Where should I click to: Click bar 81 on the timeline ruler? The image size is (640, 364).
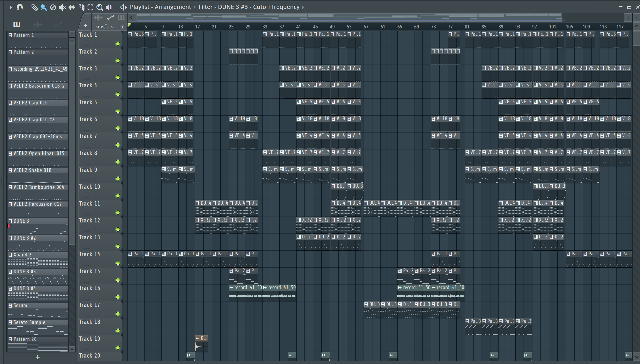467,27
